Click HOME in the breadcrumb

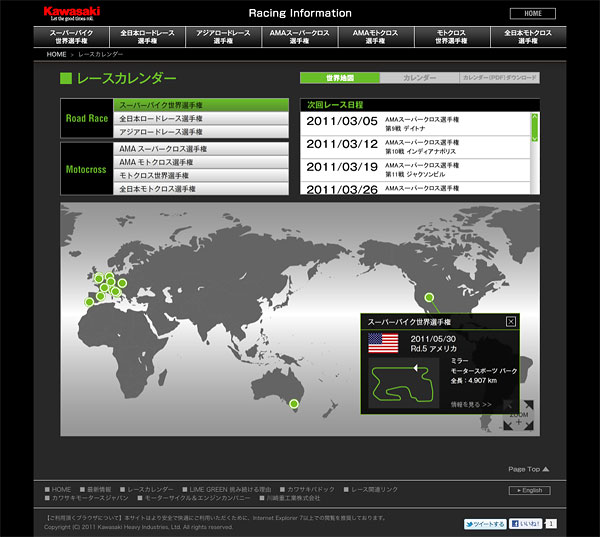[56, 54]
